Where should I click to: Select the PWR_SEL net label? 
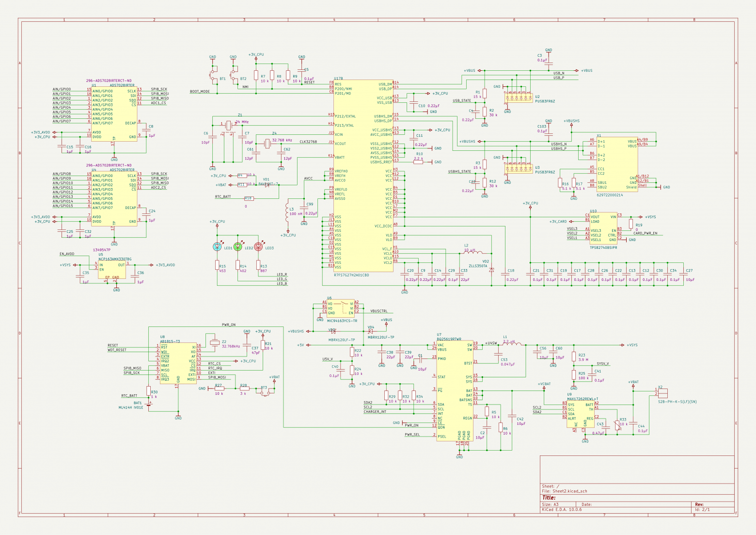[x=412, y=435]
